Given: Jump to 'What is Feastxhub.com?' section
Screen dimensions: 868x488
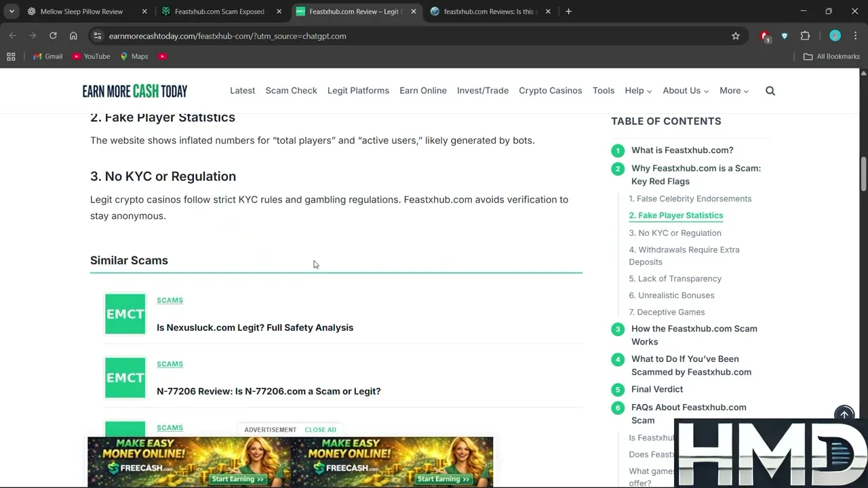Looking at the screenshot, I should point(682,150).
